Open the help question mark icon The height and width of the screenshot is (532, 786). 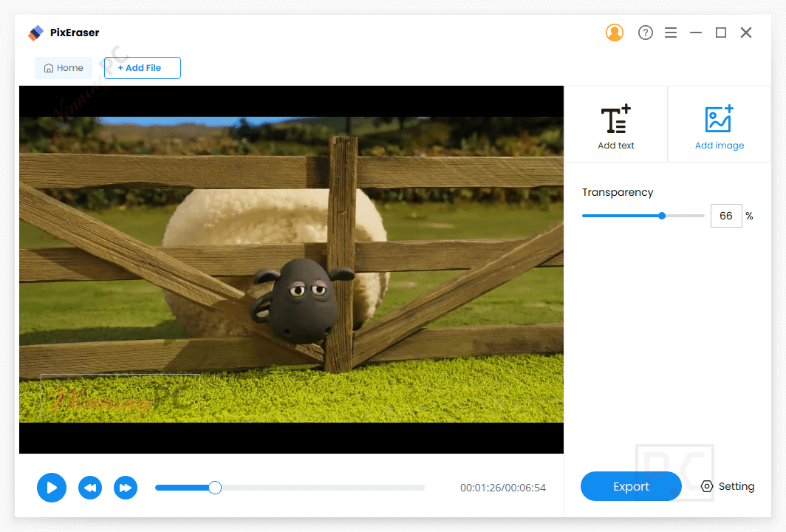click(645, 33)
